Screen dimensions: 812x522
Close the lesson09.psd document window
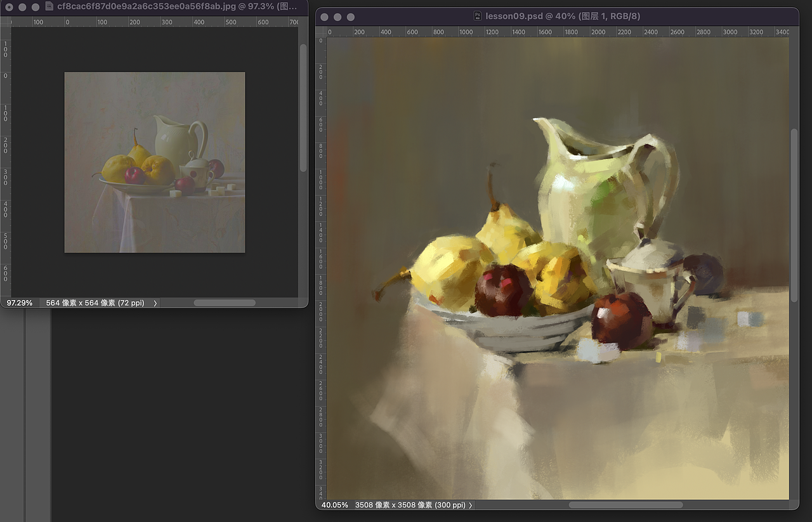click(x=324, y=16)
